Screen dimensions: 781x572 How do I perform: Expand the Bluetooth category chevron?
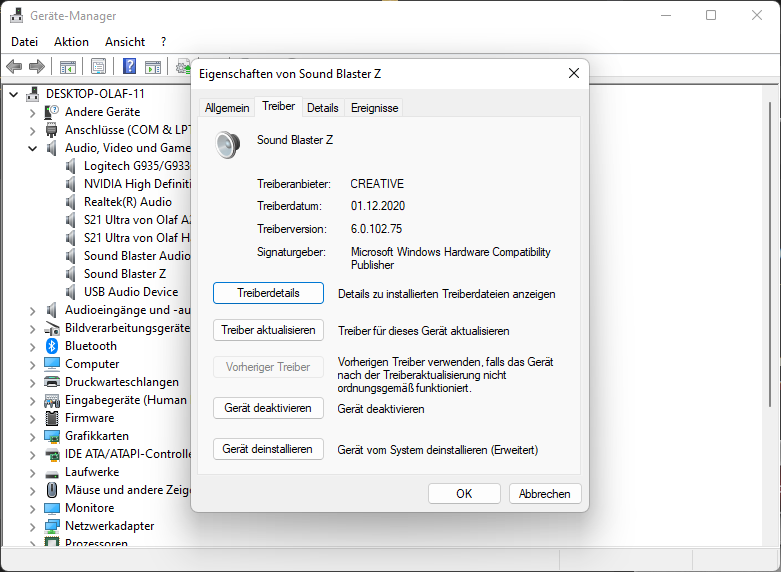point(32,347)
